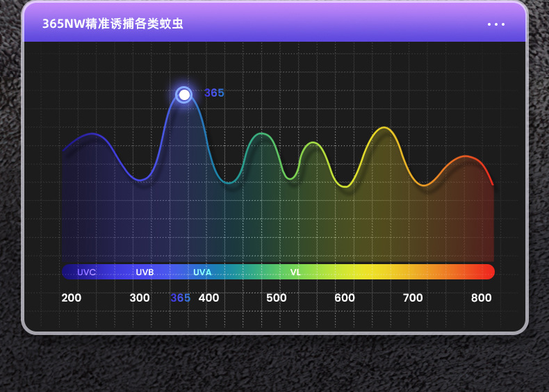
Task: Select the UVC band label
Action: (86, 272)
